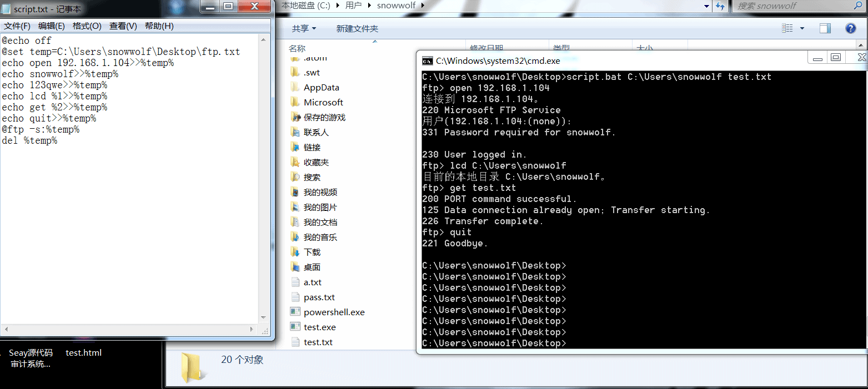Select the 下载 folder icon
The height and width of the screenshot is (389, 868).
tap(295, 252)
